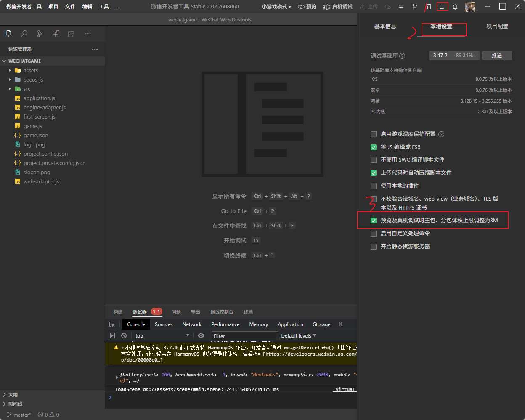Open the 小游戏模式 mode dropdown

(x=276, y=7)
